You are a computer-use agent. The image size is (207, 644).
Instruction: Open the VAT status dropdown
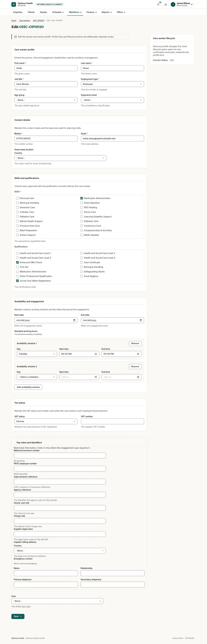(x=46, y=421)
